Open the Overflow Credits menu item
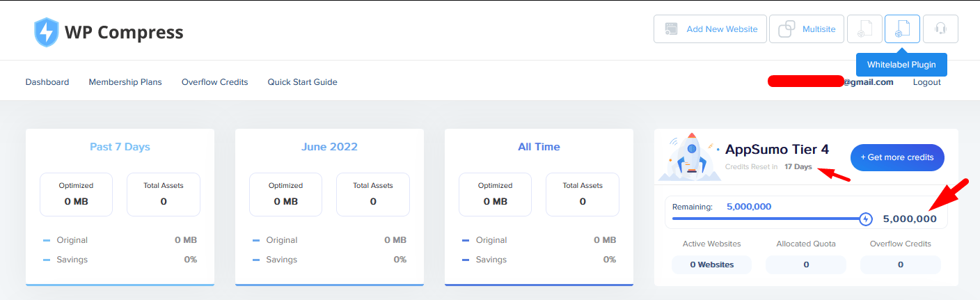Screen dimensions: 980x300 pyautogui.click(x=214, y=82)
